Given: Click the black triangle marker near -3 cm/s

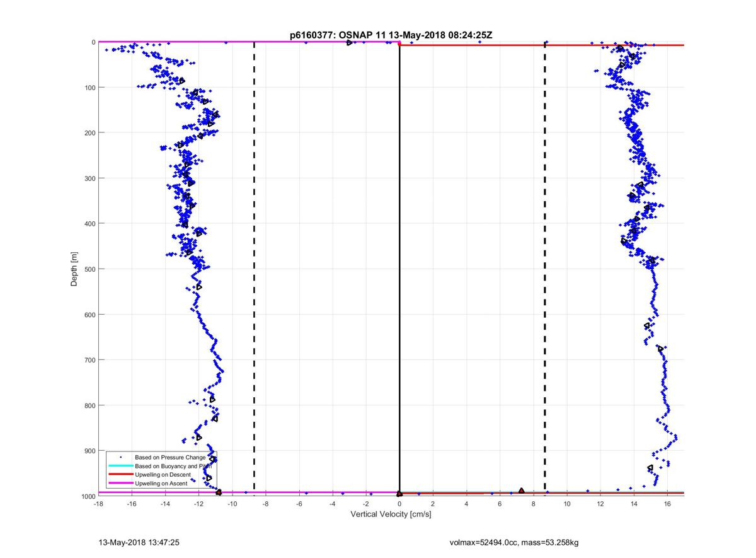Looking at the screenshot, I should coord(350,42).
